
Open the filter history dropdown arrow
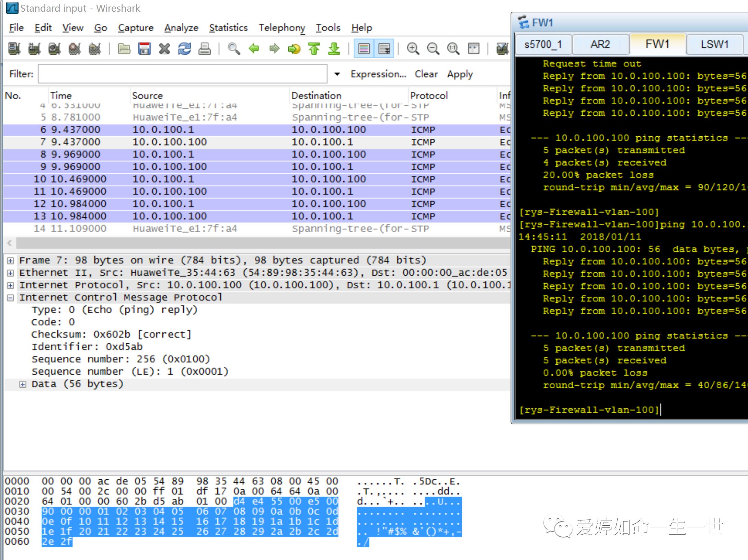tap(337, 74)
